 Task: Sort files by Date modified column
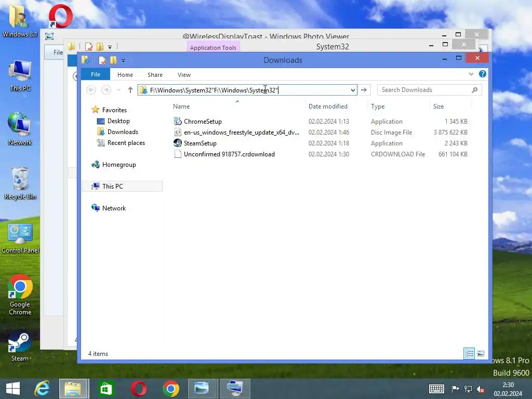coord(328,106)
